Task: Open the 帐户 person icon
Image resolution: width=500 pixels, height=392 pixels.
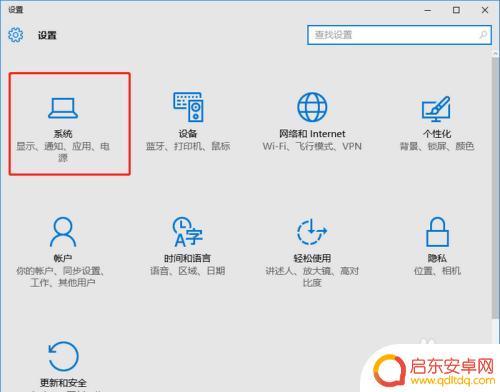Action: (x=63, y=232)
